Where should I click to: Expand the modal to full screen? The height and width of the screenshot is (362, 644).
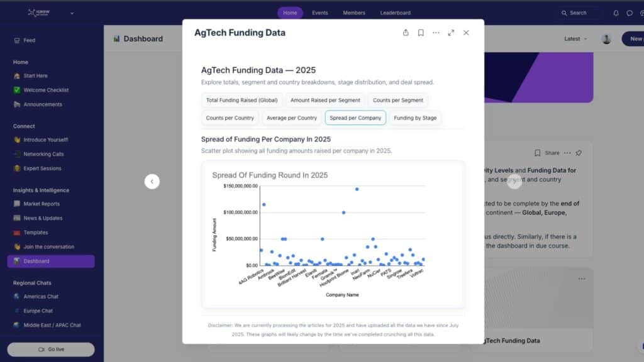[x=451, y=33]
